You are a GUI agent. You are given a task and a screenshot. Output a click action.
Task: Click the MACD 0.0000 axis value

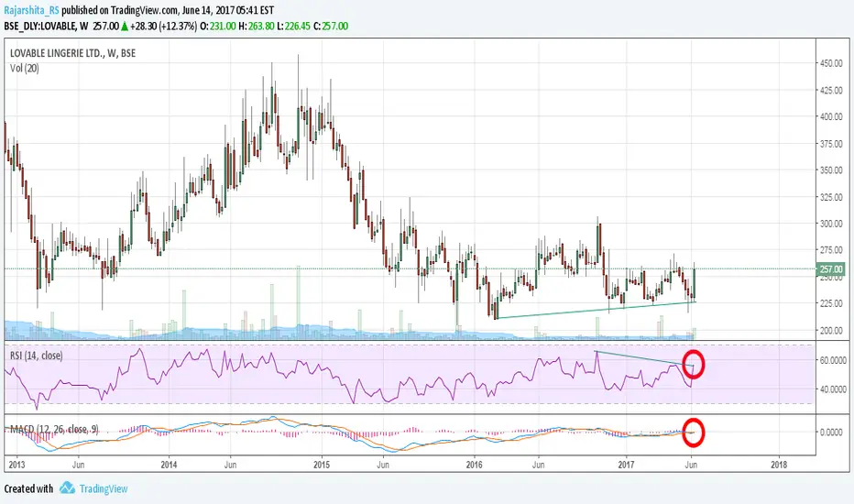[x=832, y=433]
